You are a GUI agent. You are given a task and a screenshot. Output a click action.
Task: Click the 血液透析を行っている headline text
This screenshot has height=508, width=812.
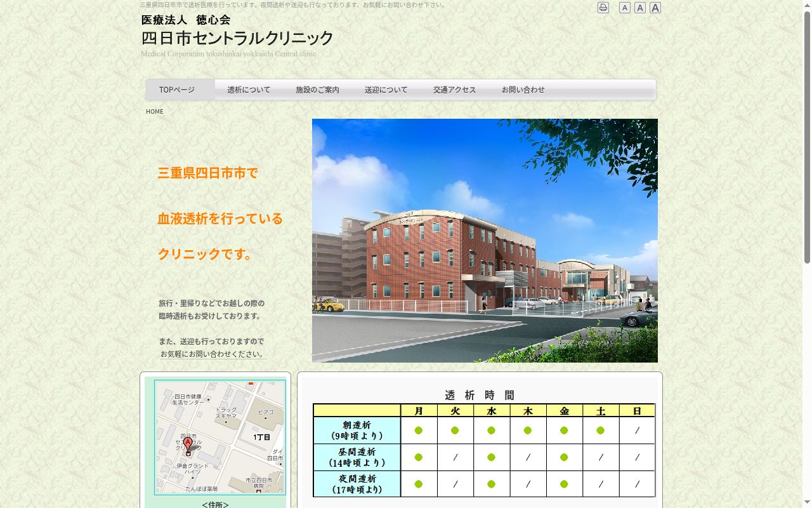[220, 218]
